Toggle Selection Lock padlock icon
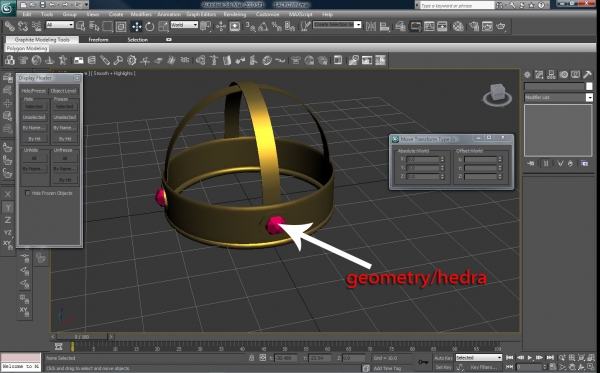 coord(251,358)
